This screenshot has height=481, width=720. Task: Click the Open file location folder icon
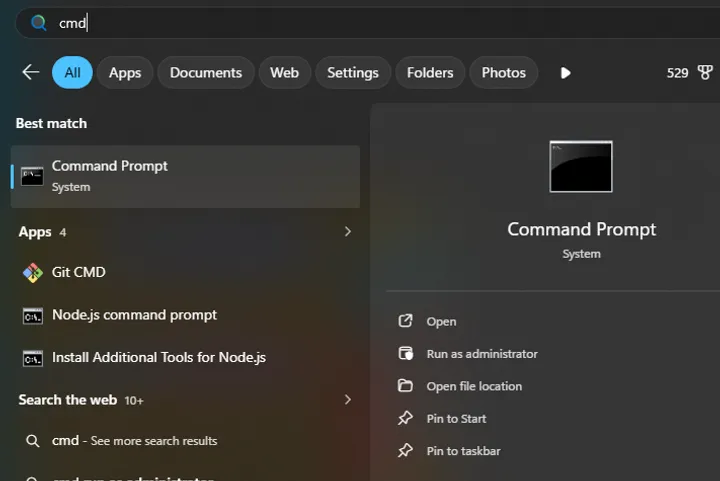(405, 386)
